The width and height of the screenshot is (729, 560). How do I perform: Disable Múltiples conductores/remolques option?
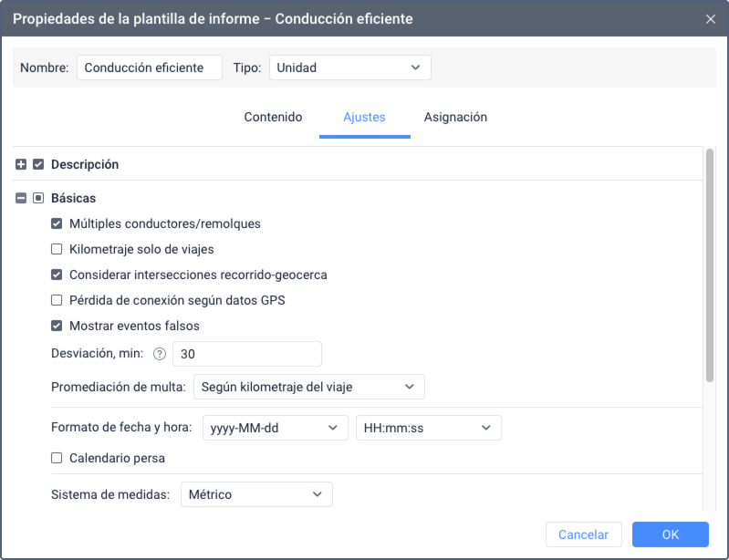click(57, 223)
